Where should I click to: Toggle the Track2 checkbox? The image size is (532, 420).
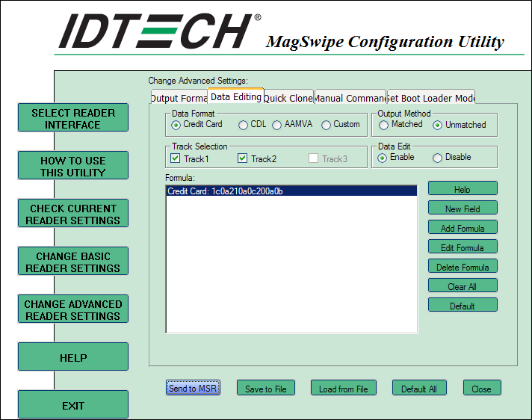click(242, 158)
